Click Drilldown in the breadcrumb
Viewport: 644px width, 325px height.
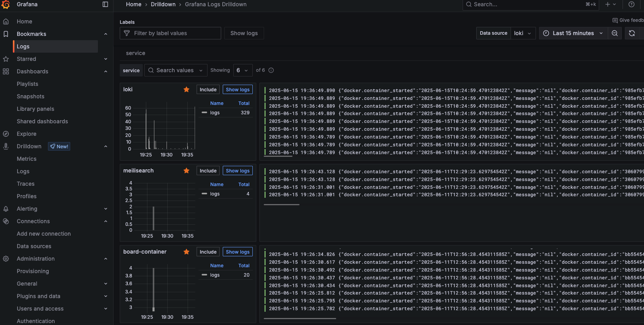point(163,4)
